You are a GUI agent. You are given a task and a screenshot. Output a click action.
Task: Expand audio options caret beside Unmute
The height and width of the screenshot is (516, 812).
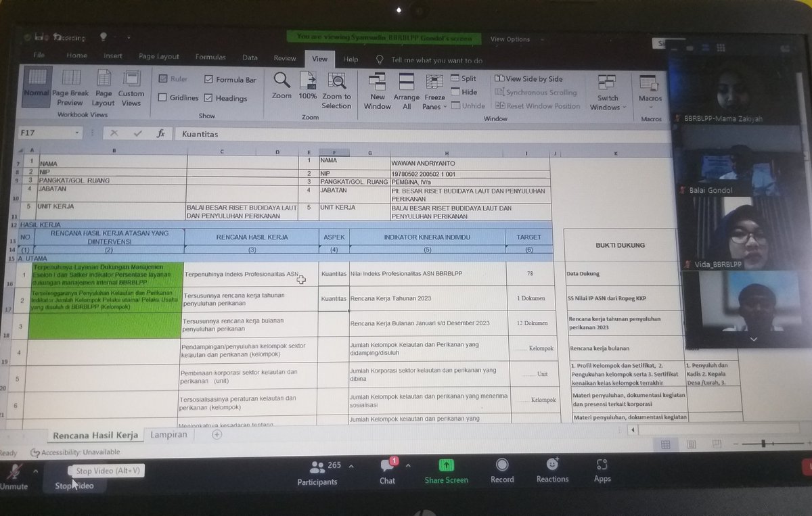35,471
